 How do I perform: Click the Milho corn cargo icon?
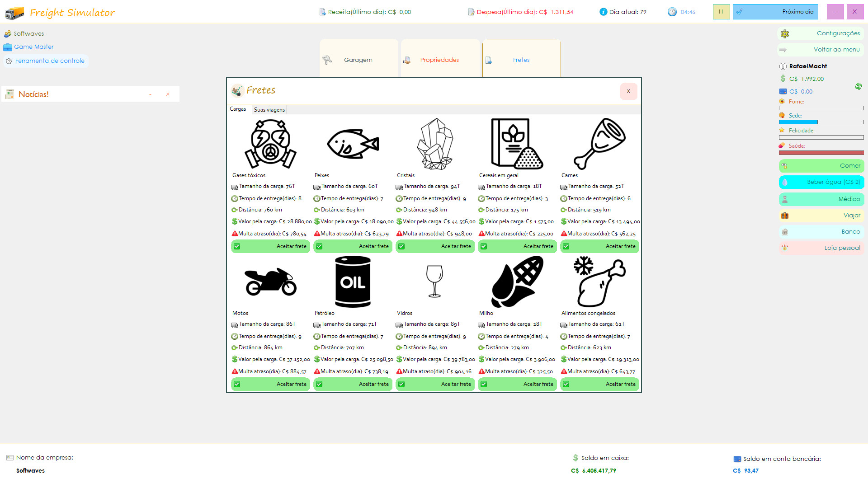[517, 282]
